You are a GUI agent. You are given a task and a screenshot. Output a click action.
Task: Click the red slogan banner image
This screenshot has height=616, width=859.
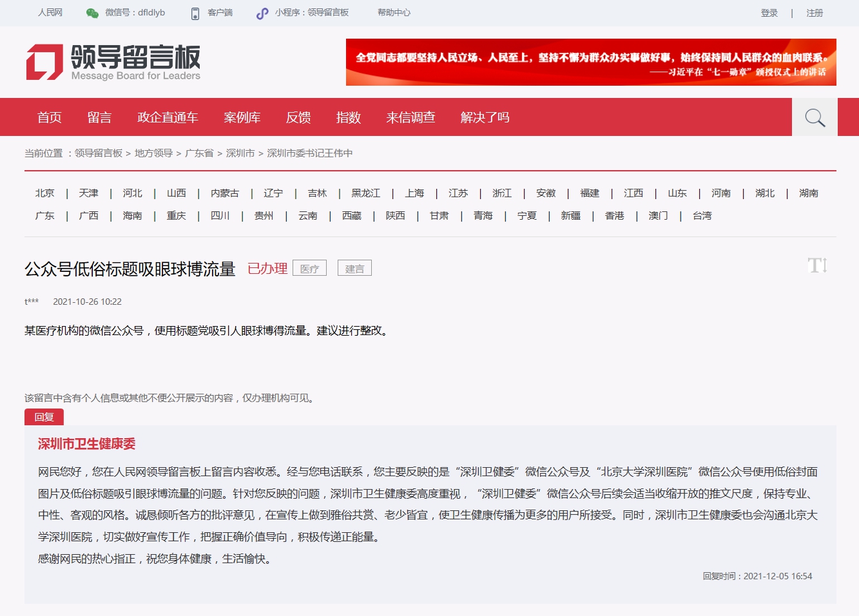pos(591,63)
